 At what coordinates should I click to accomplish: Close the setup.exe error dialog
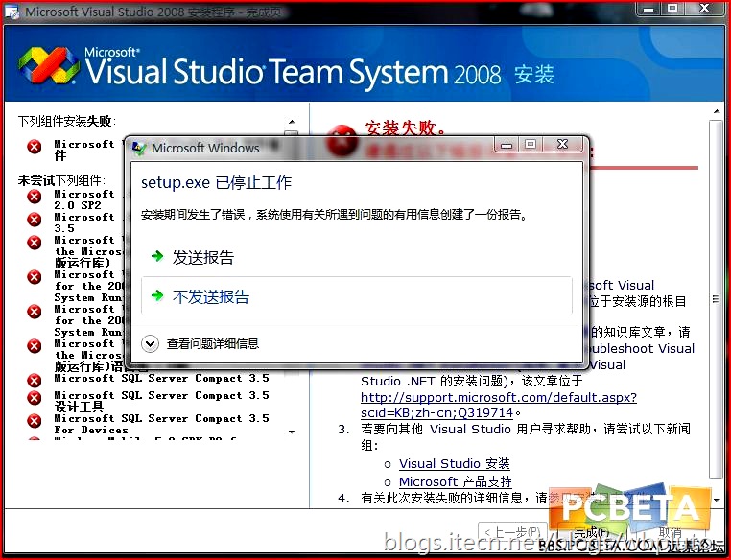pyautogui.click(x=566, y=145)
